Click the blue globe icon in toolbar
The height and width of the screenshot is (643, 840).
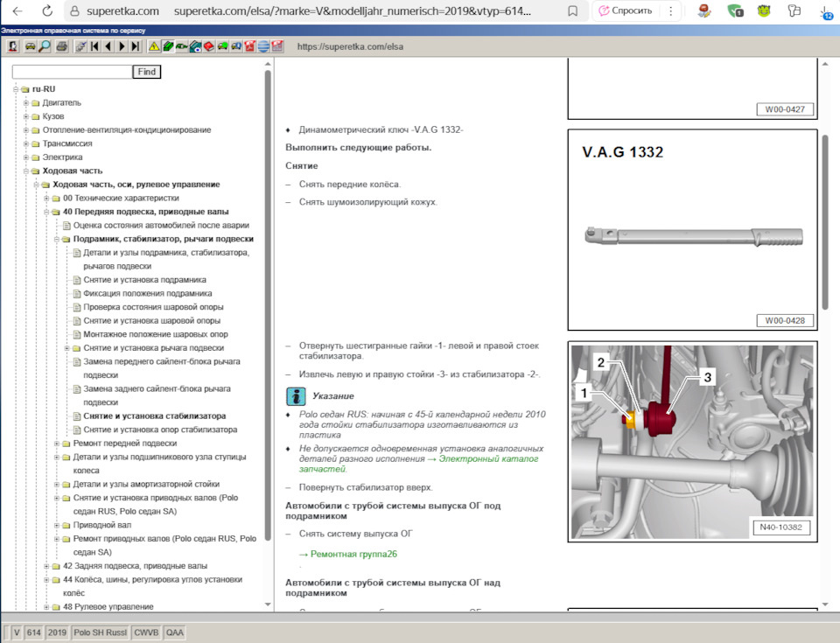[x=263, y=46]
